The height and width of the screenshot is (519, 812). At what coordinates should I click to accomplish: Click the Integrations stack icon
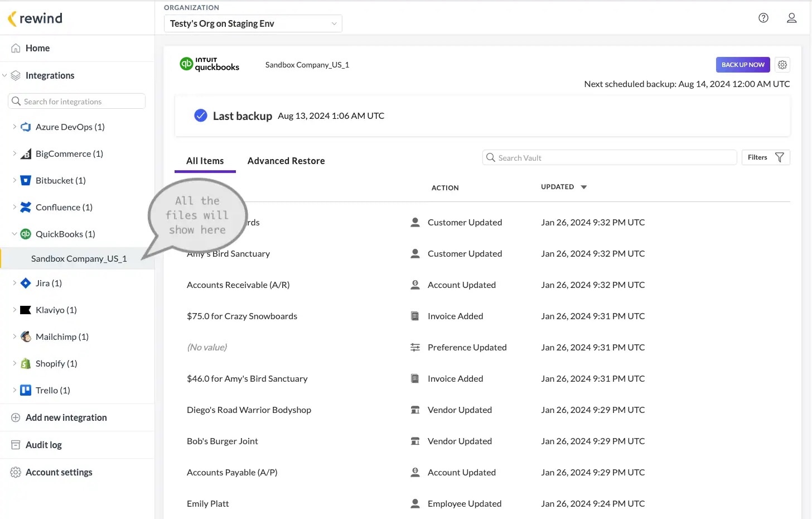(x=16, y=75)
